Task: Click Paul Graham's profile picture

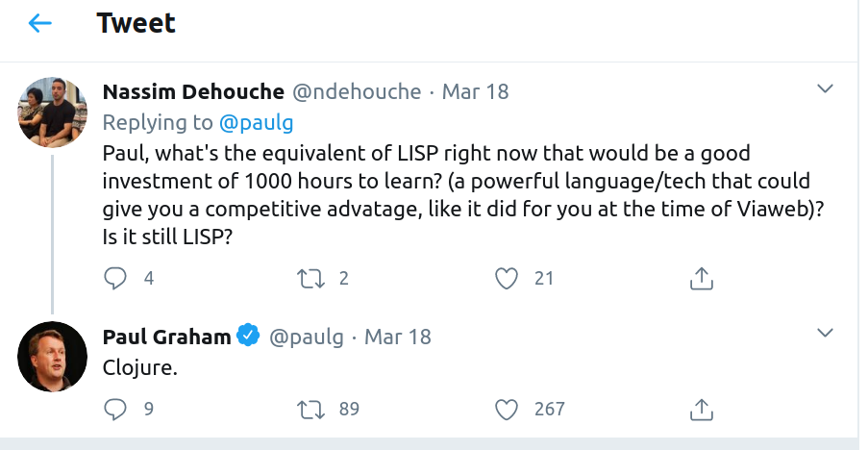Action: (53, 356)
